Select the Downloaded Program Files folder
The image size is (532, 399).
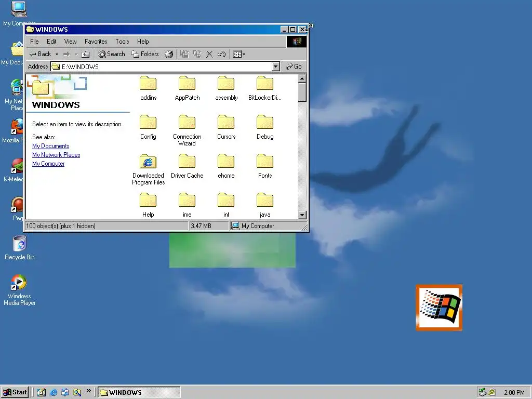(148, 170)
